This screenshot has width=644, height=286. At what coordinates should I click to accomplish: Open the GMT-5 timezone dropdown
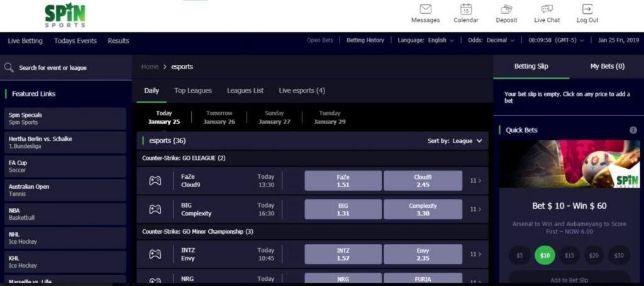pos(556,40)
